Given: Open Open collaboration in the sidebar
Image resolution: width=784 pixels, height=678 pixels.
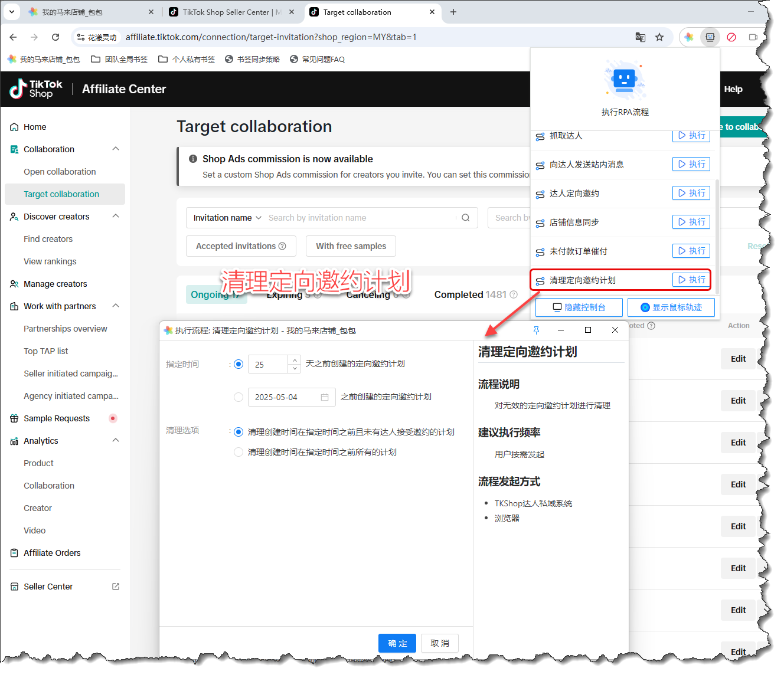Looking at the screenshot, I should (60, 172).
